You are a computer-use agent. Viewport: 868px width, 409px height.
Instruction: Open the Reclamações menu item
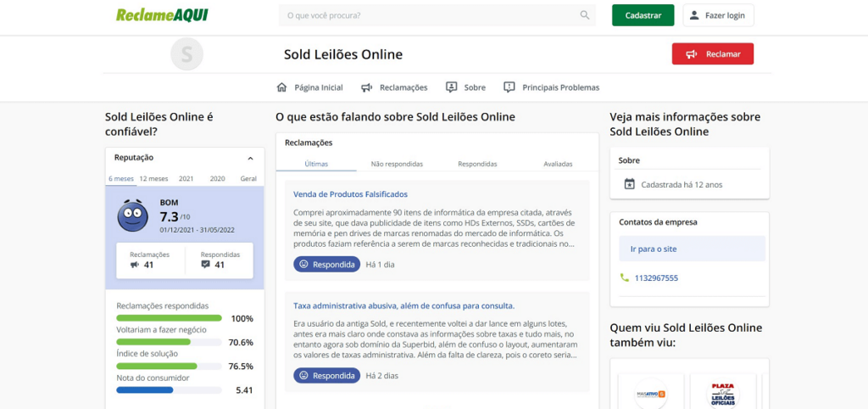pos(394,87)
